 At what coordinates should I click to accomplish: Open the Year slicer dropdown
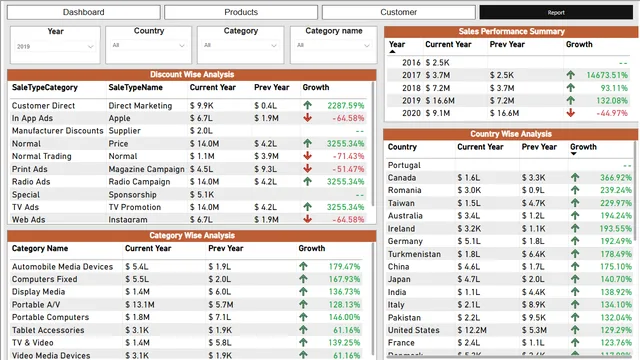click(55, 47)
